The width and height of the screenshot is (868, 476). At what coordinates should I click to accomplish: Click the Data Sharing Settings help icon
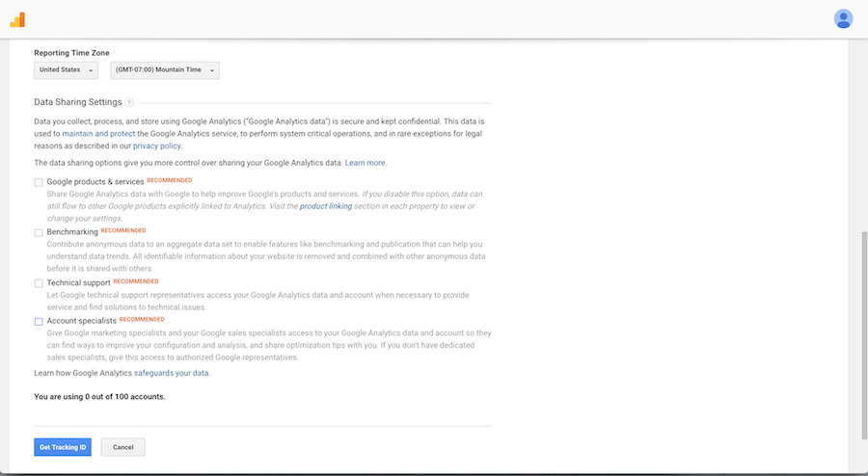(x=129, y=102)
